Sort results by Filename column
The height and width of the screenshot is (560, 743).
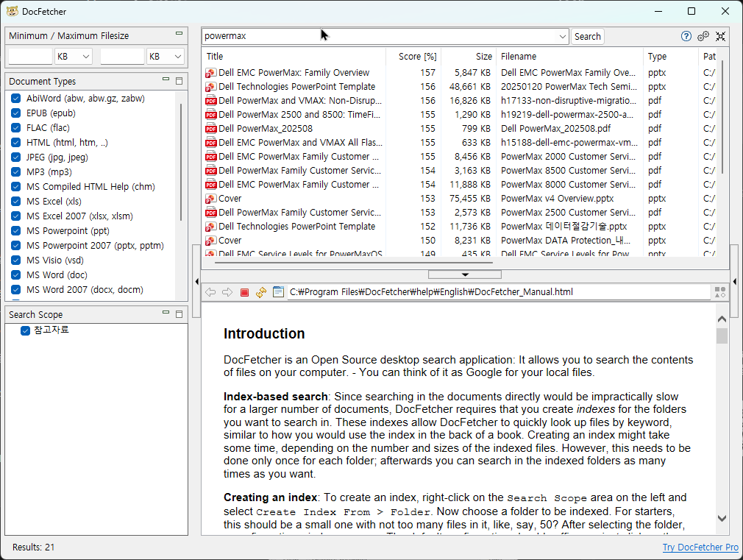tap(569, 57)
